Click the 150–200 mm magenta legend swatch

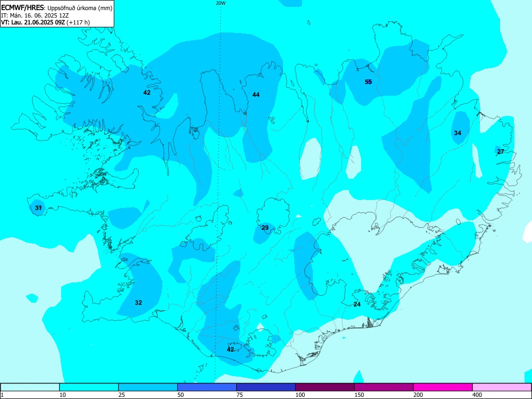(384, 387)
